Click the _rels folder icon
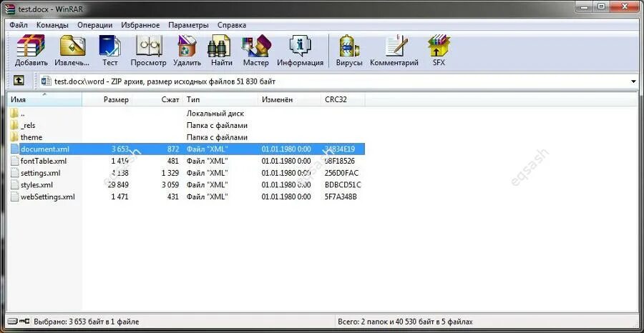Image resolution: width=644 pixels, height=333 pixels. (x=14, y=125)
